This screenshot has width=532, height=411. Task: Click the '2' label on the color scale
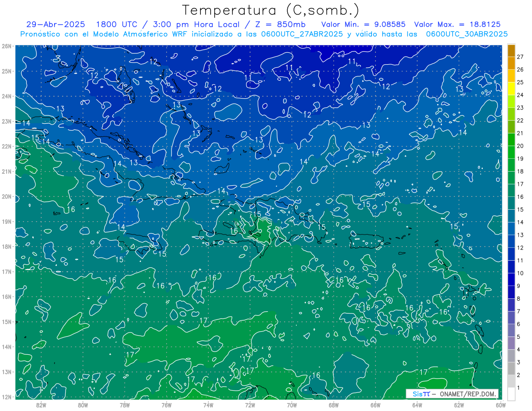pyautogui.click(x=519, y=375)
